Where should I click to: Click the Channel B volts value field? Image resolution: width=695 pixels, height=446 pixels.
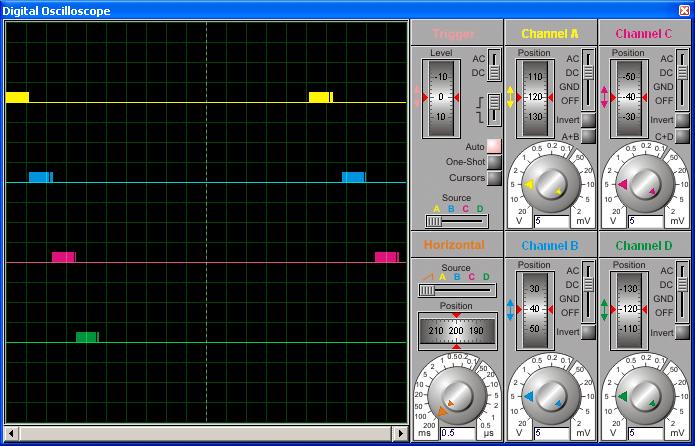(x=552, y=433)
